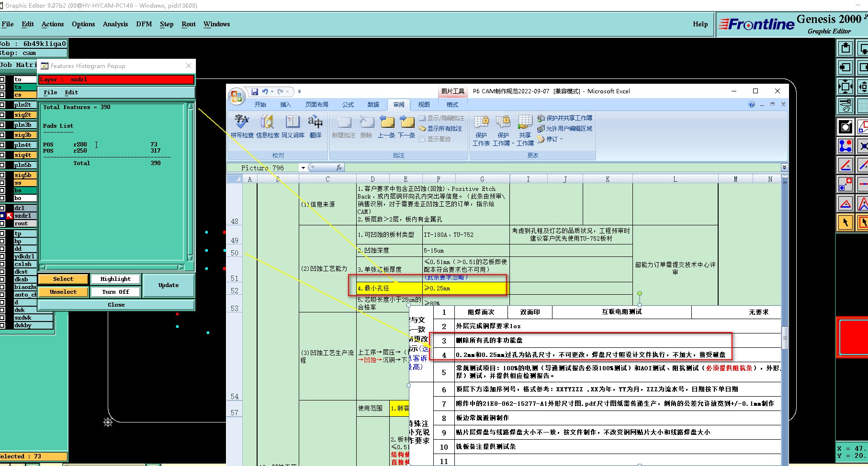Expand the track changes (修订) dropdown
Screen dimensions: 868x466
pos(561,139)
